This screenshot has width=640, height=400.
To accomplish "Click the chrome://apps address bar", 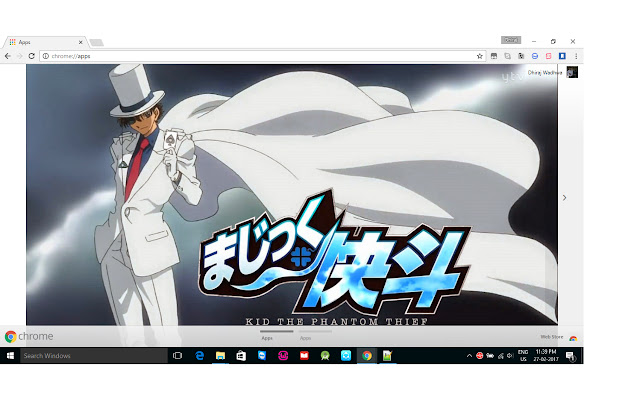I will [262, 56].
